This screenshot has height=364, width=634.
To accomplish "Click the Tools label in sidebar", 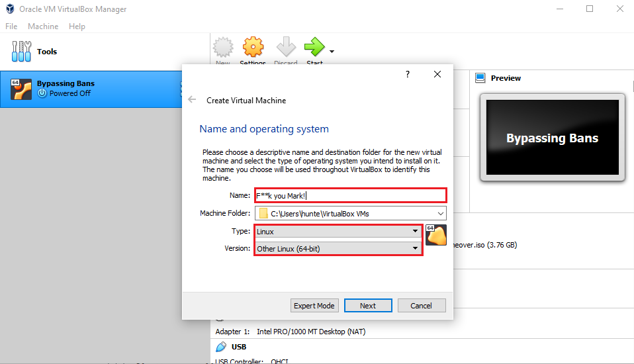I will point(47,52).
